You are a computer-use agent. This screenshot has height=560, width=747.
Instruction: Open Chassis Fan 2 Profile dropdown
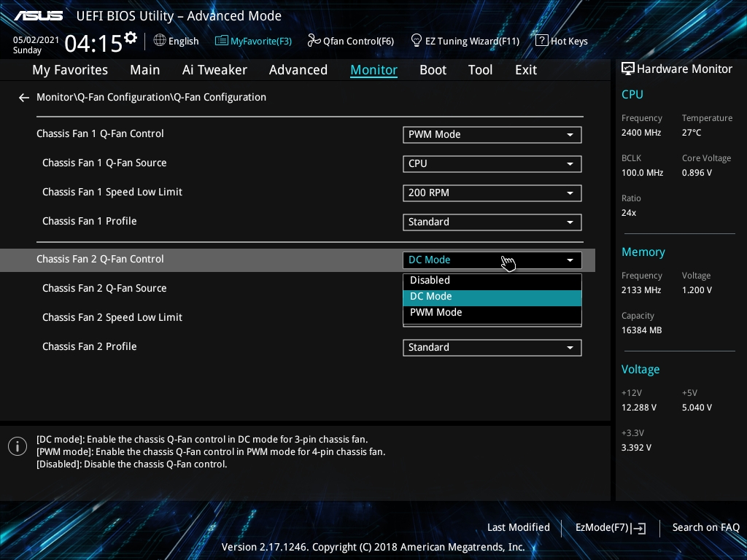pos(492,348)
